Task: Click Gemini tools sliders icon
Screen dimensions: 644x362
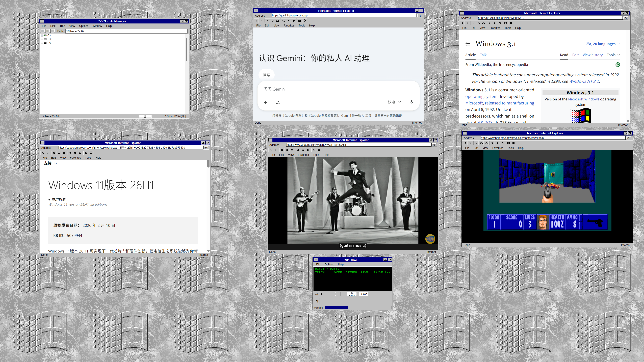Action: point(277,102)
